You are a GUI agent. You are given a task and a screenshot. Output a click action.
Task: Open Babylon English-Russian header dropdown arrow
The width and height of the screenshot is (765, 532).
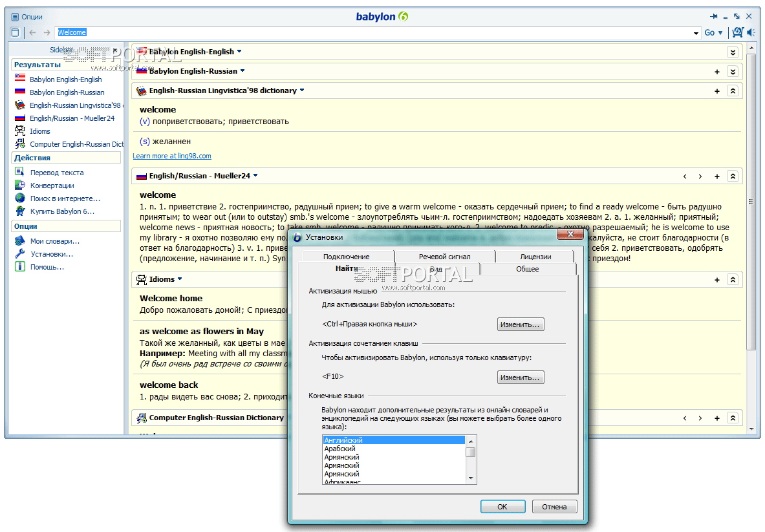click(242, 70)
